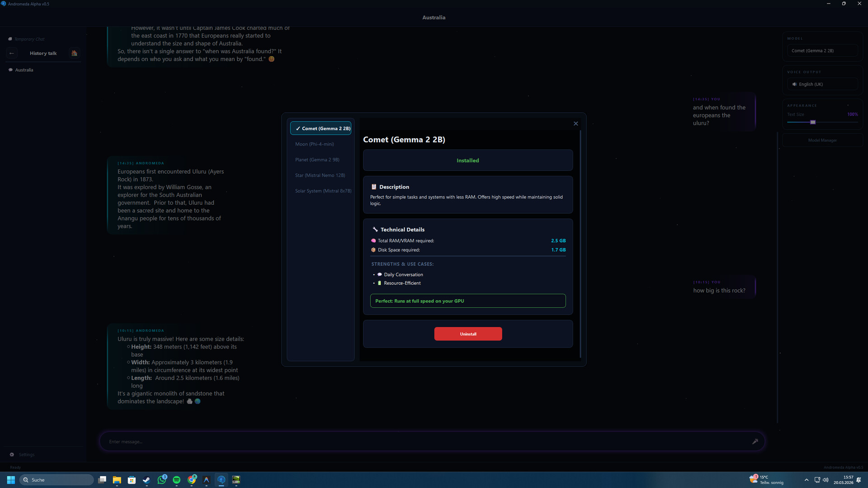This screenshot has height=488, width=868.
Task: Click the red Uninstall button
Action: [468, 334]
